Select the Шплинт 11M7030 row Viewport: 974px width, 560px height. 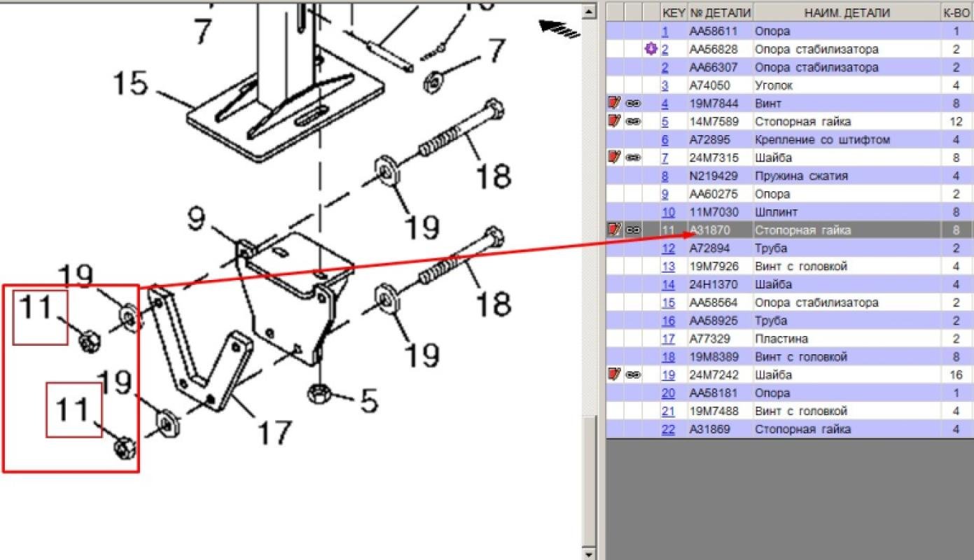(789, 212)
